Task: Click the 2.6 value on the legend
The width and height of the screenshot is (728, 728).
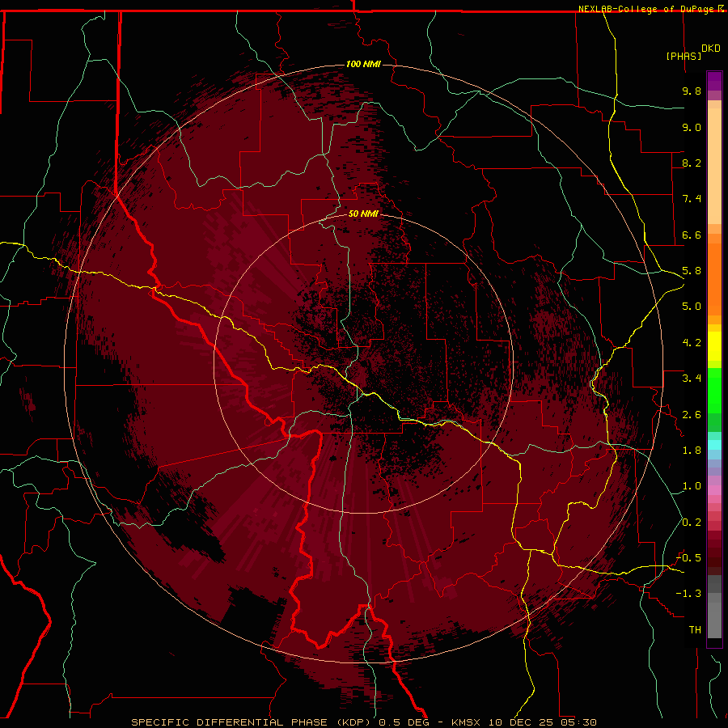Action: pyautogui.click(x=692, y=415)
